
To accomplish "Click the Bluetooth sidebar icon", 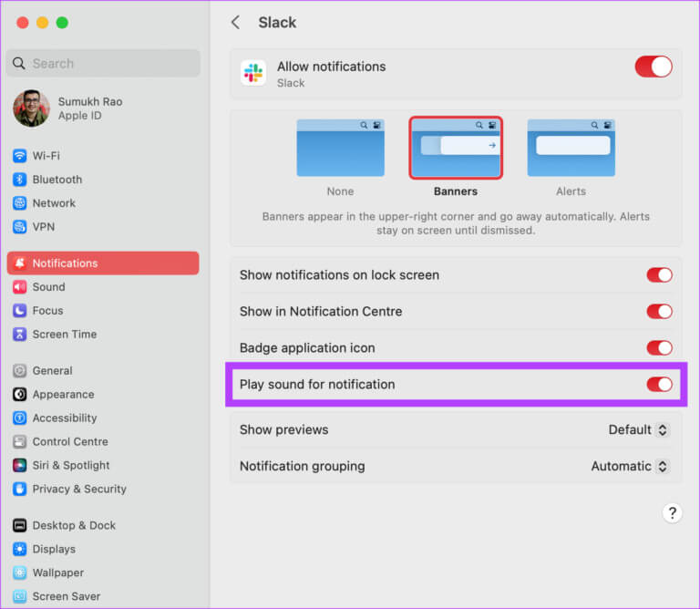I will tap(20, 180).
